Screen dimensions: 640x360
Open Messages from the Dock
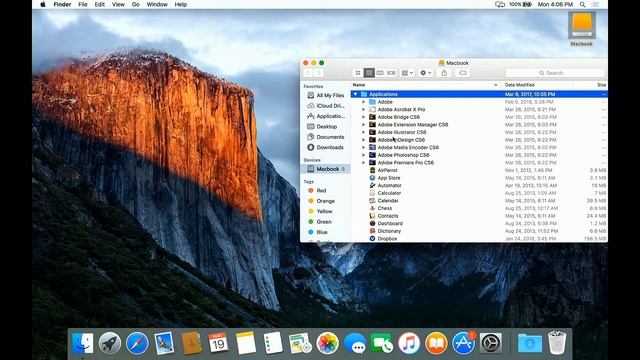[355, 342]
